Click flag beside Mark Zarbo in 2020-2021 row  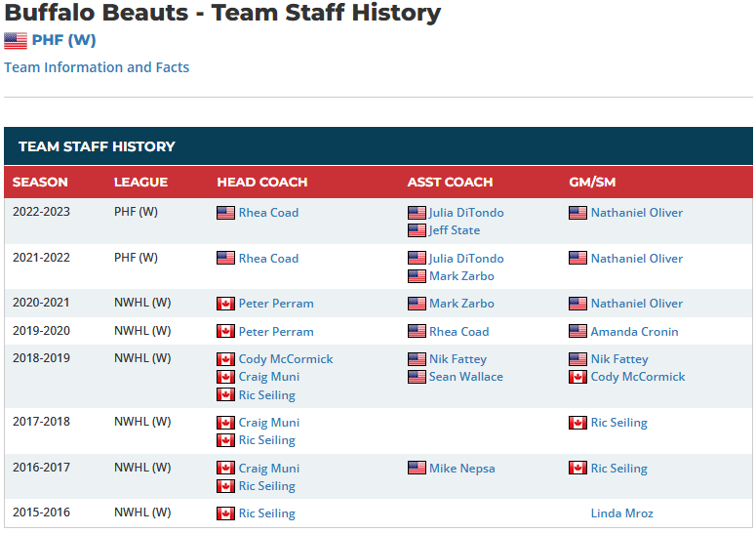pyautogui.click(x=417, y=304)
